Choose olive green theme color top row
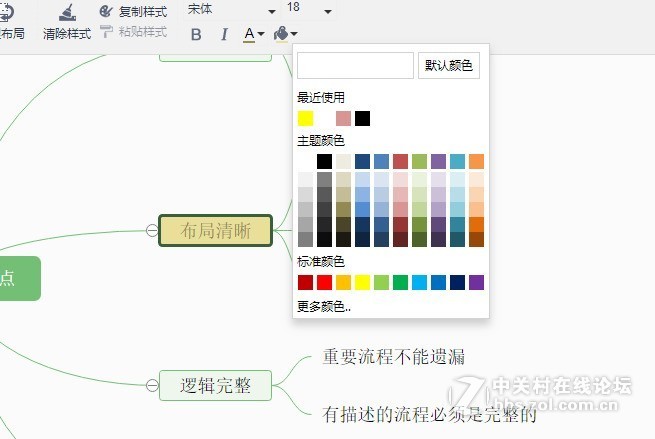This screenshot has height=439, width=655. coord(419,162)
